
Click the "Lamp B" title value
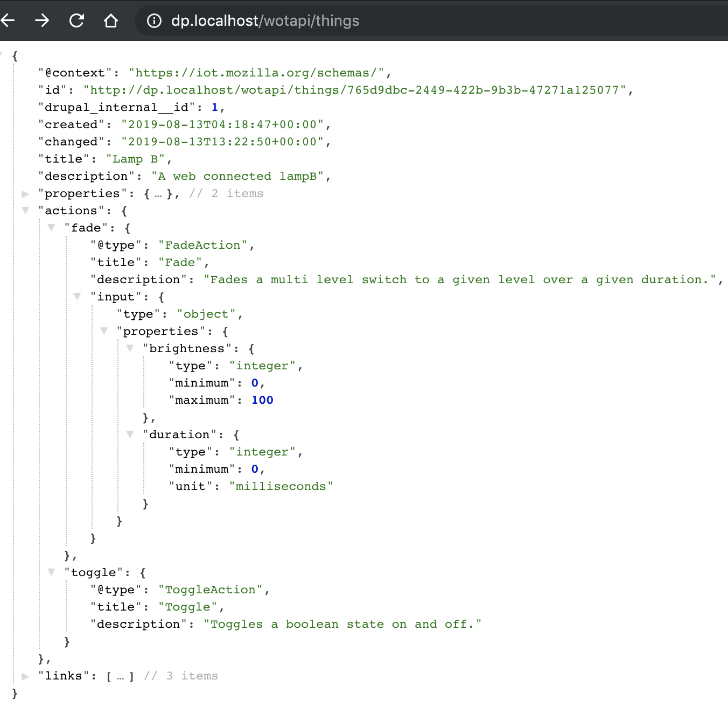point(135,159)
